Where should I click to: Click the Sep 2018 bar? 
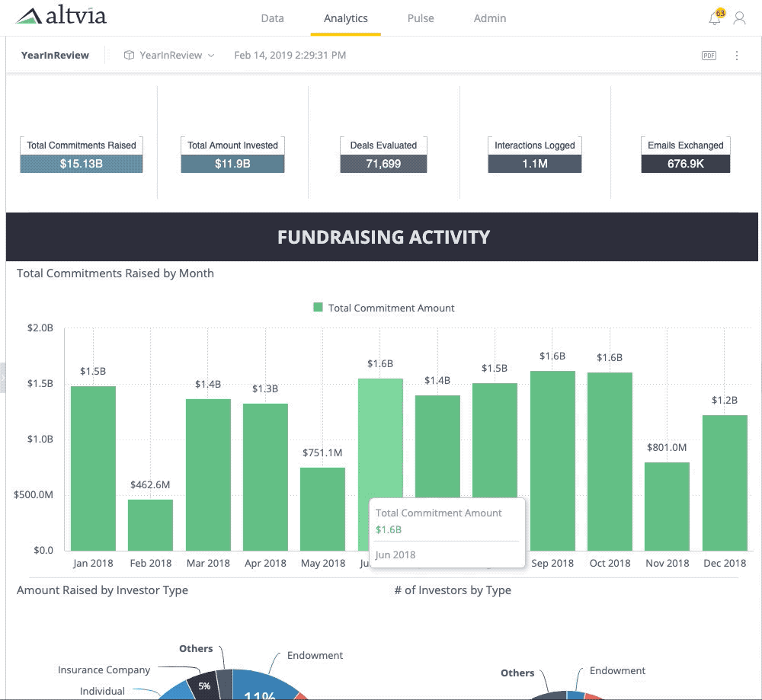(552, 461)
